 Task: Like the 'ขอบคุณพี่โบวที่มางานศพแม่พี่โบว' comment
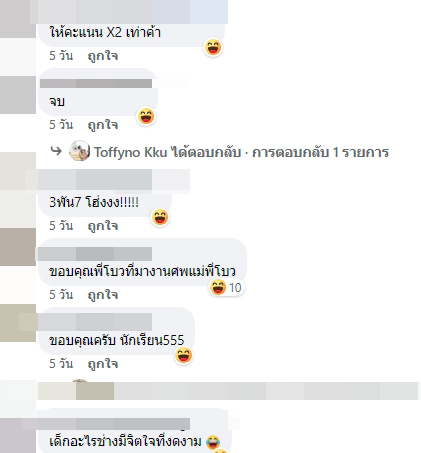pyautogui.click(x=103, y=295)
